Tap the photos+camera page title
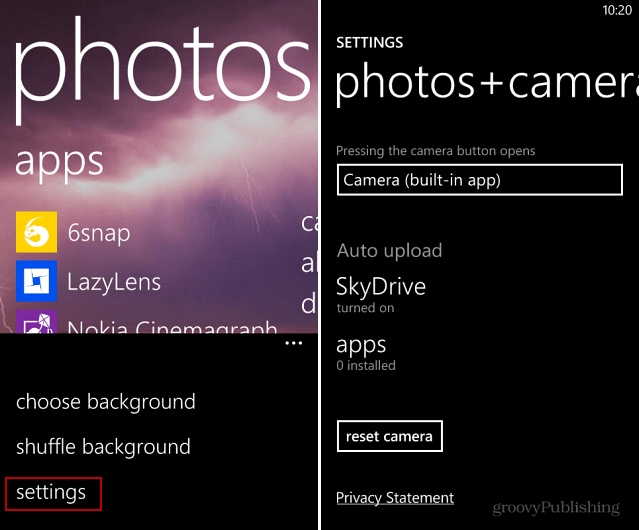The image size is (639, 530). click(487, 84)
